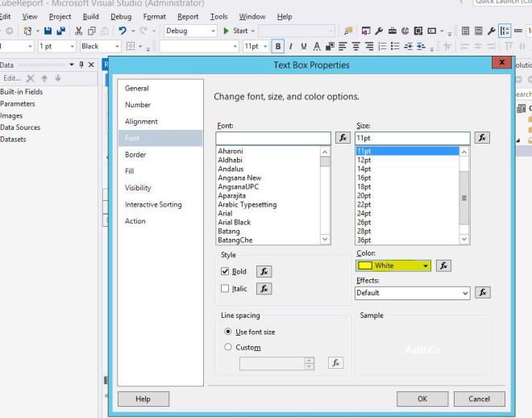Open the White color picker swatch
Image resolution: width=532 pixels, height=418 pixels.
tap(393, 265)
